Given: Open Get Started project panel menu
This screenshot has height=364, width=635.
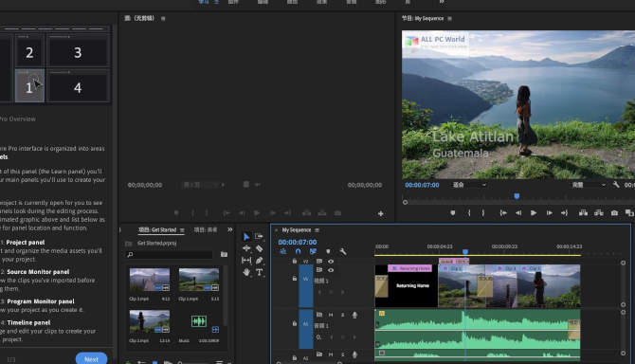Looking at the screenshot, I should pos(182,230).
